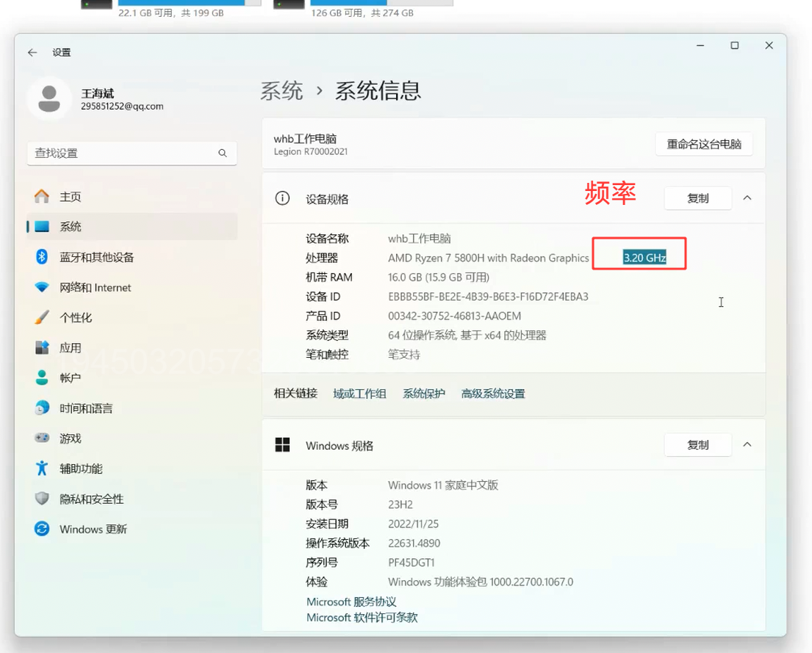The image size is (812, 653).
Task: Copy device specs with 设备规格 复制 button
Action: point(698,198)
